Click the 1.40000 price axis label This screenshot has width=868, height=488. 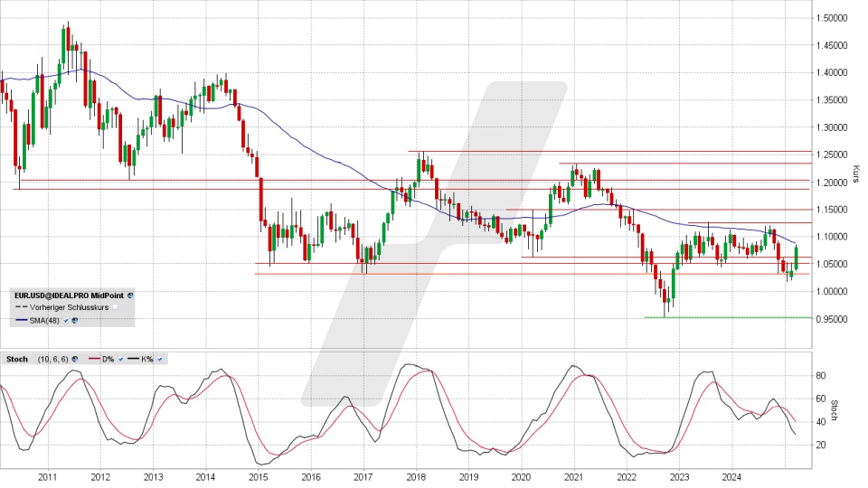[832, 72]
